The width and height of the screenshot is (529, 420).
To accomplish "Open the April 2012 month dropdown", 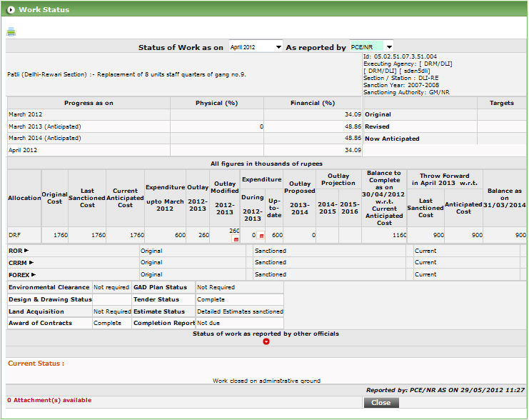I will coord(256,47).
